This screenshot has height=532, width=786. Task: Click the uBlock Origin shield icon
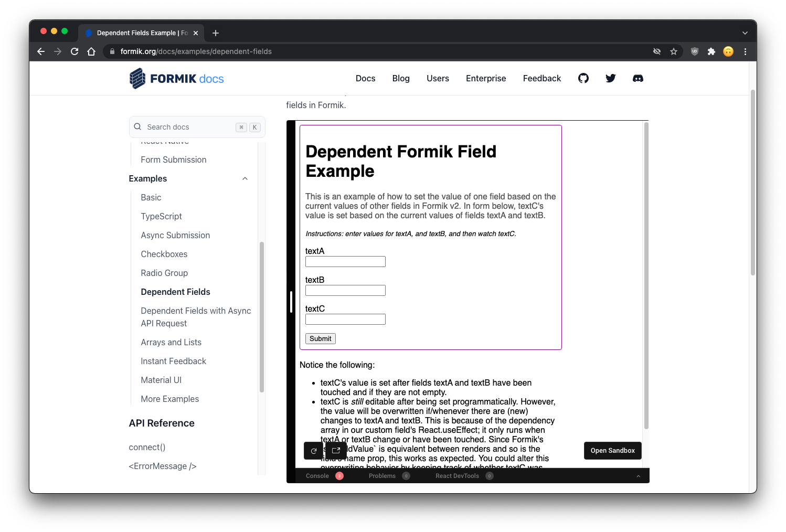tap(694, 51)
